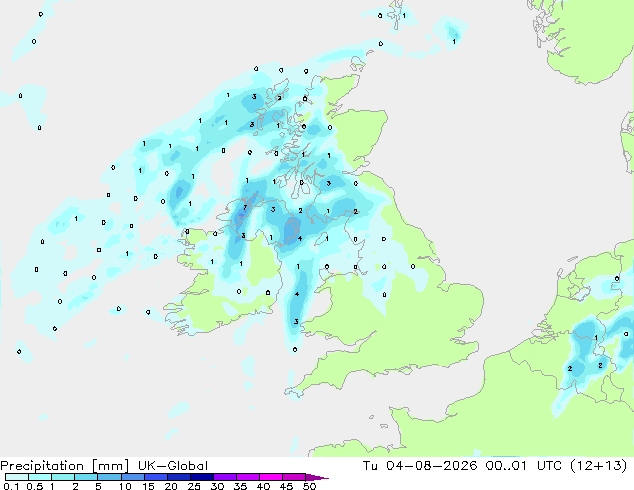Click the 'Precipitation [mm]' title text

click(x=65, y=466)
